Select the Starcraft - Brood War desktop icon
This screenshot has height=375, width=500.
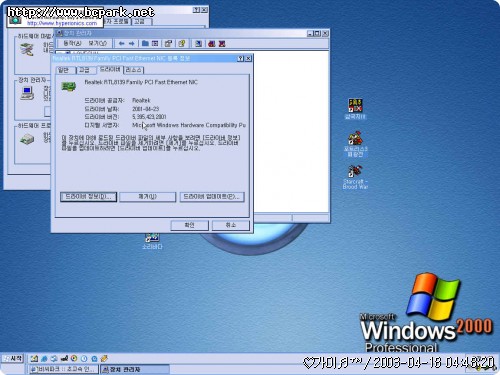(x=355, y=177)
